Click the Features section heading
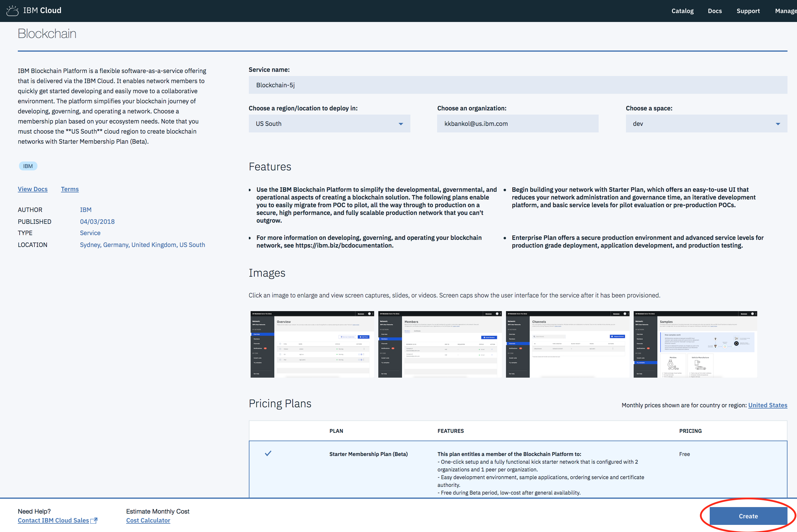 click(270, 167)
